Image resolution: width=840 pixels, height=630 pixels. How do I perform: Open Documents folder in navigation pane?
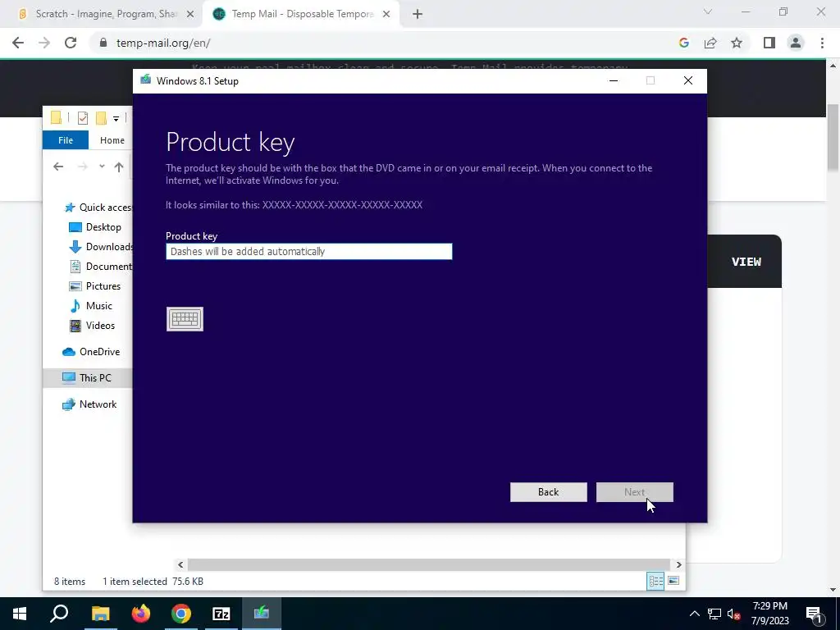click(x=101, y=267)
